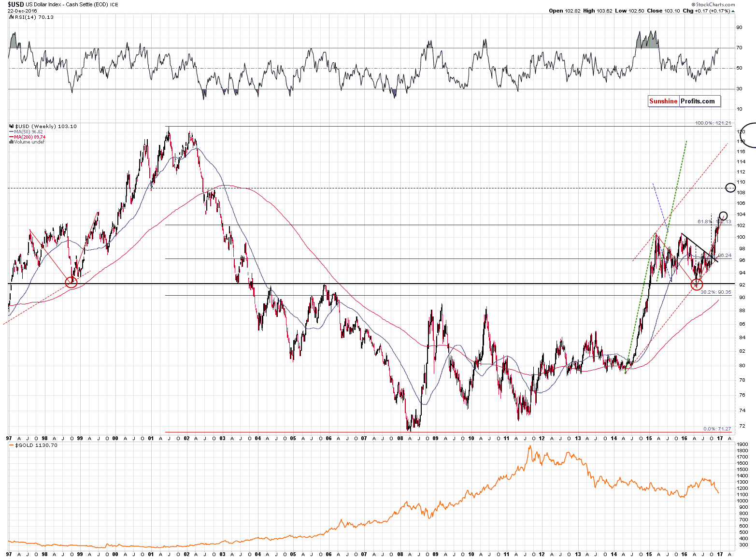Image resolution: width=756 pixels, height=559 pixels.
Task: Click the 116 tick on the USD price axis
Action: pos(741,152)
